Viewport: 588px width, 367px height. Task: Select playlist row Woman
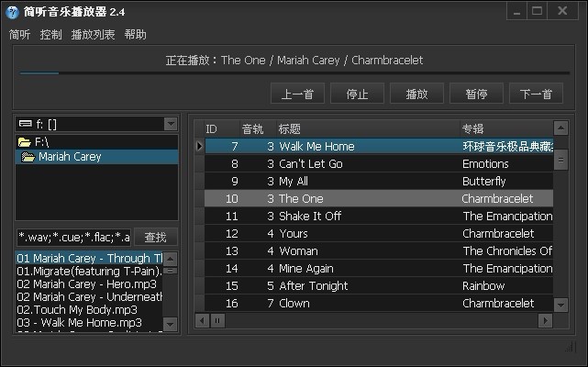click(x=379, y=251)
